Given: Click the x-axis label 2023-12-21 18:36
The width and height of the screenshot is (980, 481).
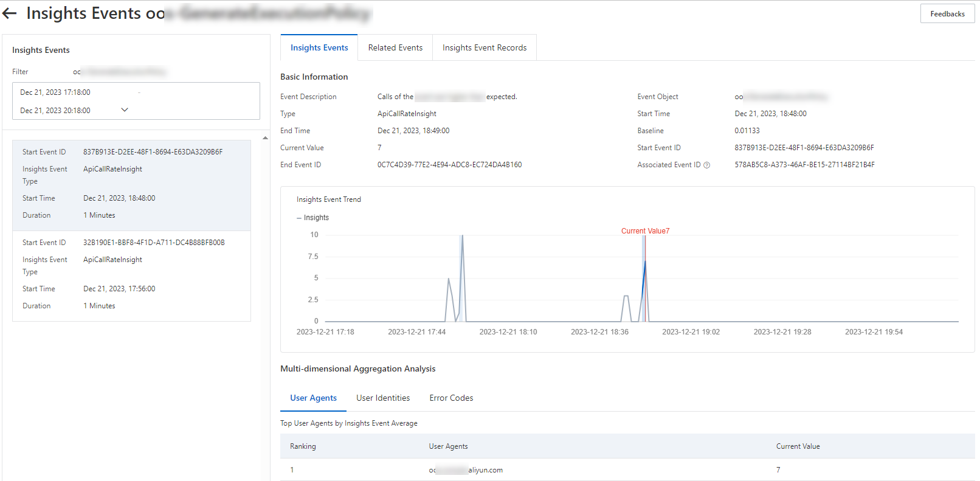Looking at the screenshot, I should point(599,332).
